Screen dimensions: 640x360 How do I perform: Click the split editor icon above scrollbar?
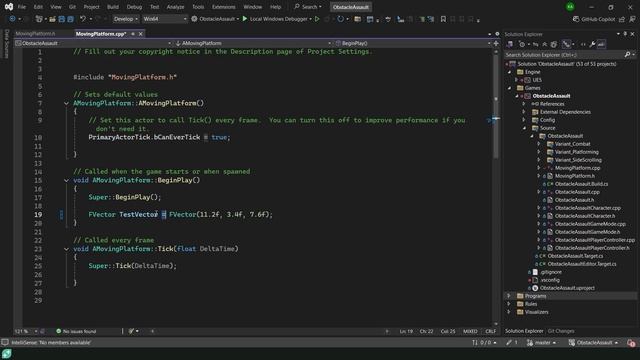(496, 43)
